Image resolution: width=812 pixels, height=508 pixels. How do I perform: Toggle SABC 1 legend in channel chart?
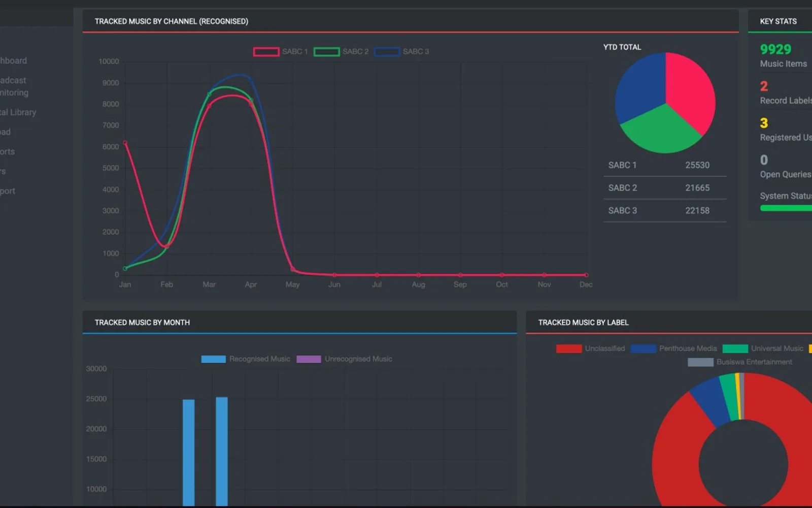(281, 51)
